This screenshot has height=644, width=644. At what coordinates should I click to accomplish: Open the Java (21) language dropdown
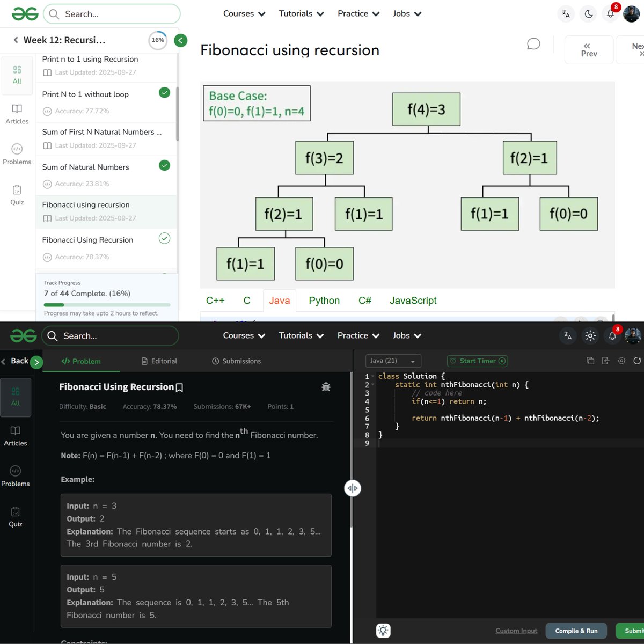pos(393,361)
